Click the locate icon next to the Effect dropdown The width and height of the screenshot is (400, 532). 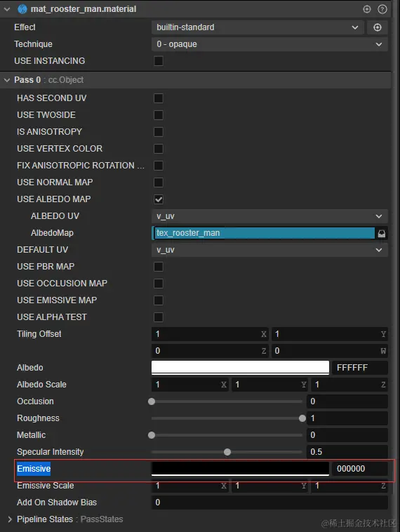pos(378,27)
